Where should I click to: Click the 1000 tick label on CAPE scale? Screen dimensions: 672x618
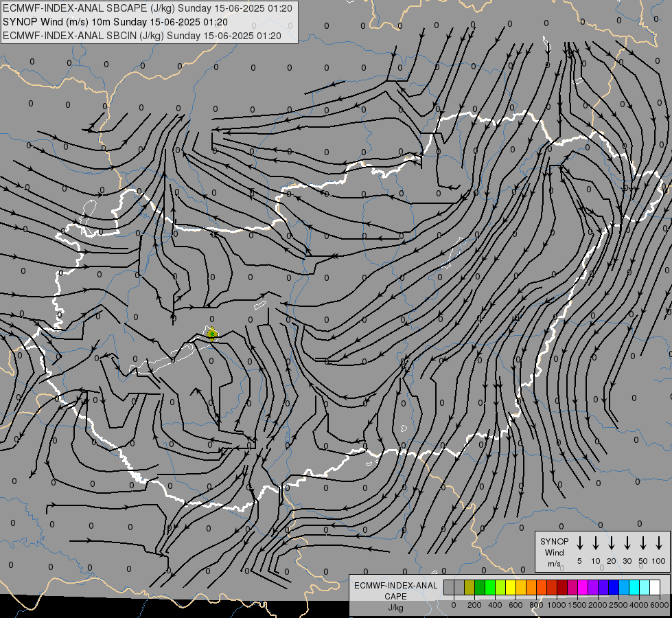556,605
